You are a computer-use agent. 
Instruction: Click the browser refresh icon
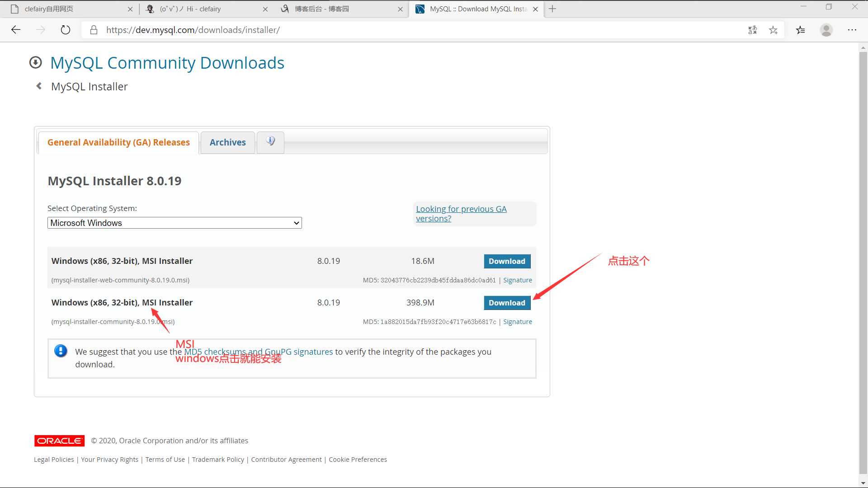point(66,30)
